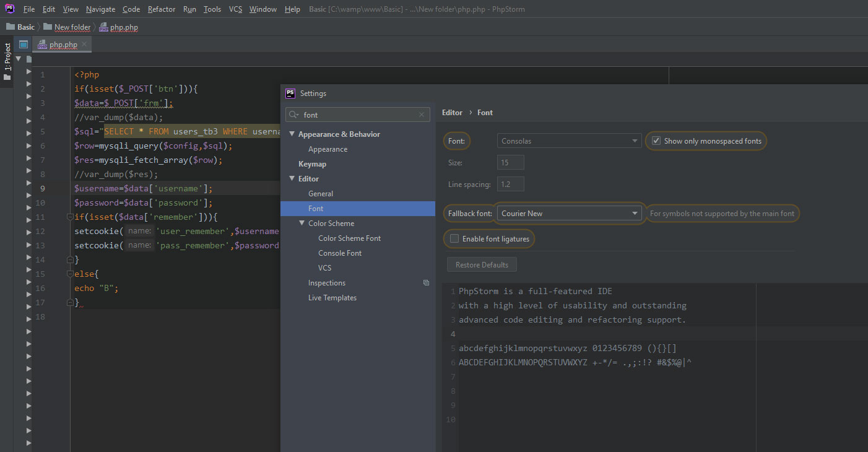
Task: Open the Window menu
Action: (x=263, y=9)
